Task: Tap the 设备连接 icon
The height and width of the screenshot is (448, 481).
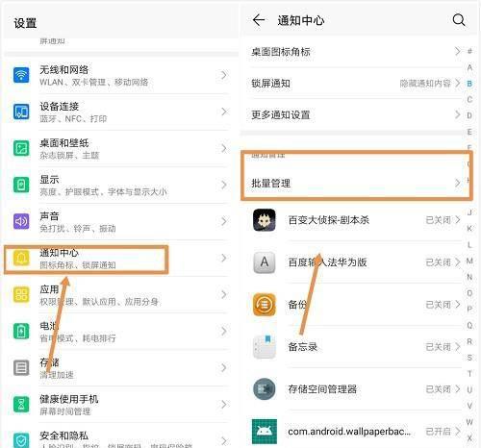Action: [x=21, y=112]
